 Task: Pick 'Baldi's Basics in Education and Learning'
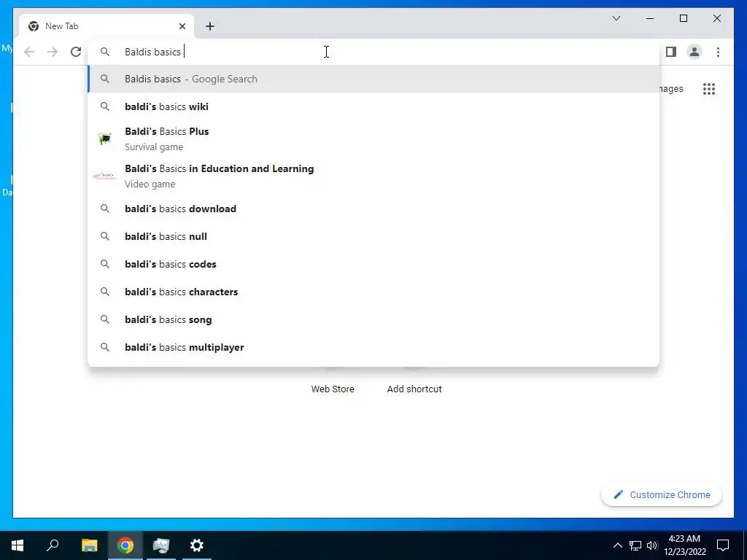(x=374, y=176)
